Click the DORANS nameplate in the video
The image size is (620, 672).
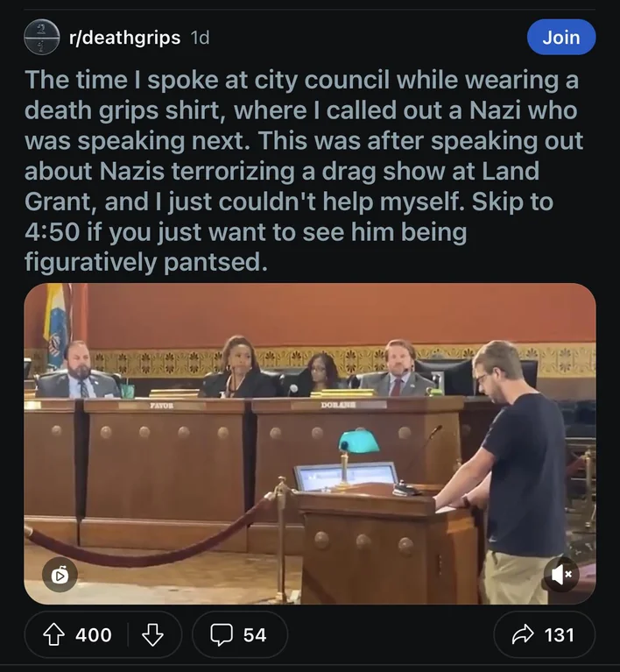pyautogui.click(x=338, y=405)
